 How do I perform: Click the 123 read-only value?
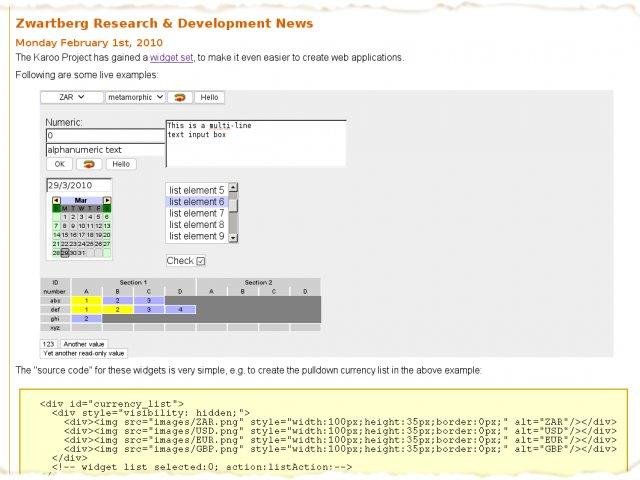49,344
